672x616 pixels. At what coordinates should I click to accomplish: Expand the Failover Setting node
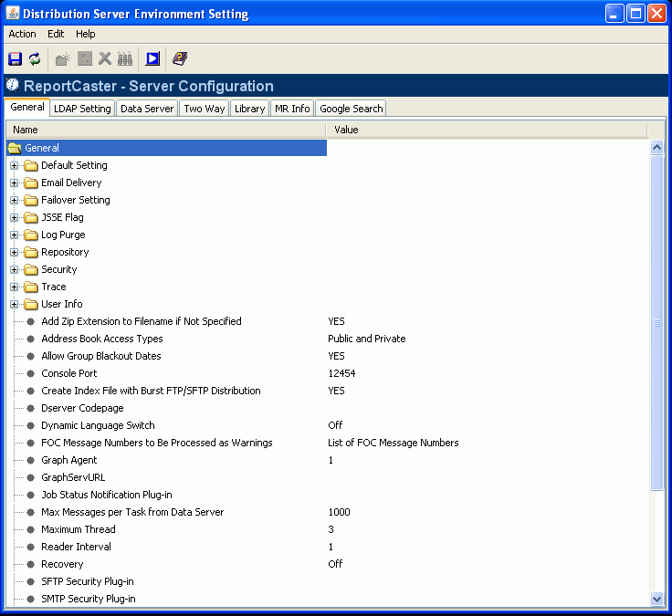pyautogui.click(x=14, y=200)
